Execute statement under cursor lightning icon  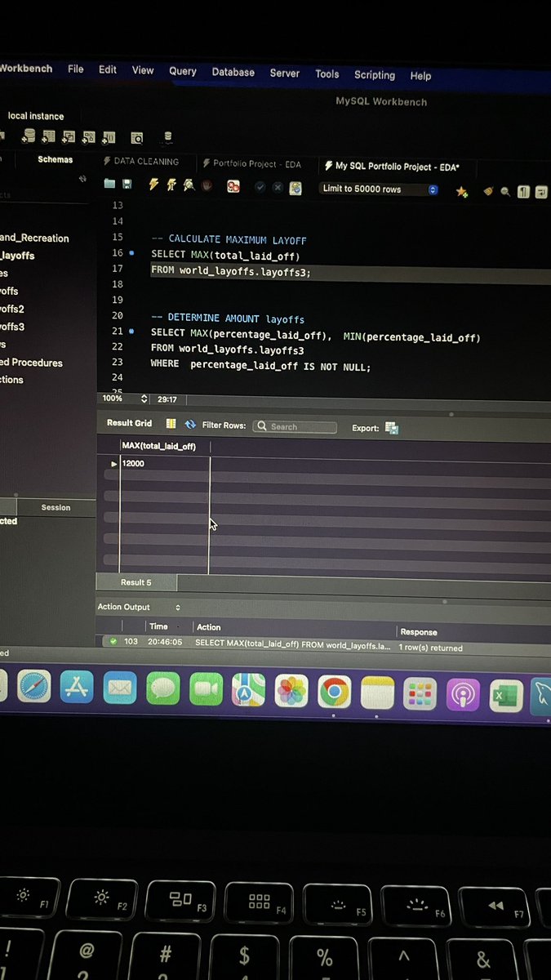pyautogui.click(x=171, y=185)
